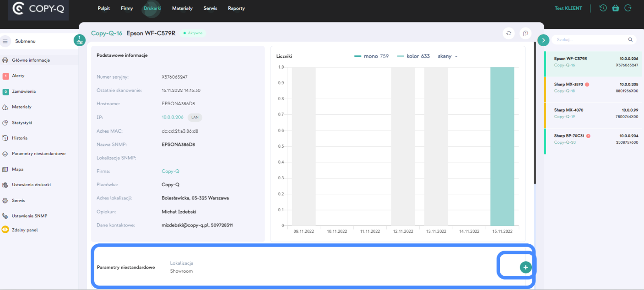
Task: Open the Materiały droplet item in the submenu
Action: 17,107
